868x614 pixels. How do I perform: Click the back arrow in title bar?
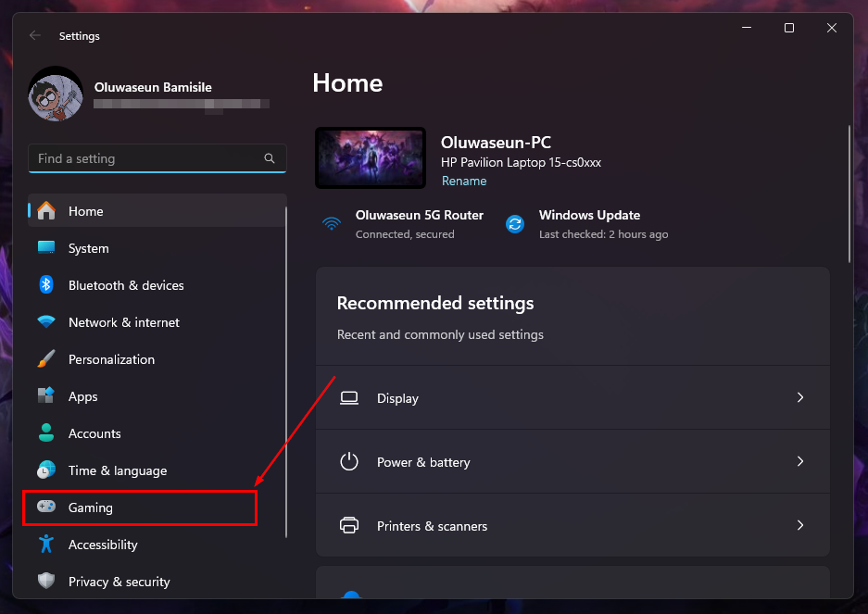point(35,35)
